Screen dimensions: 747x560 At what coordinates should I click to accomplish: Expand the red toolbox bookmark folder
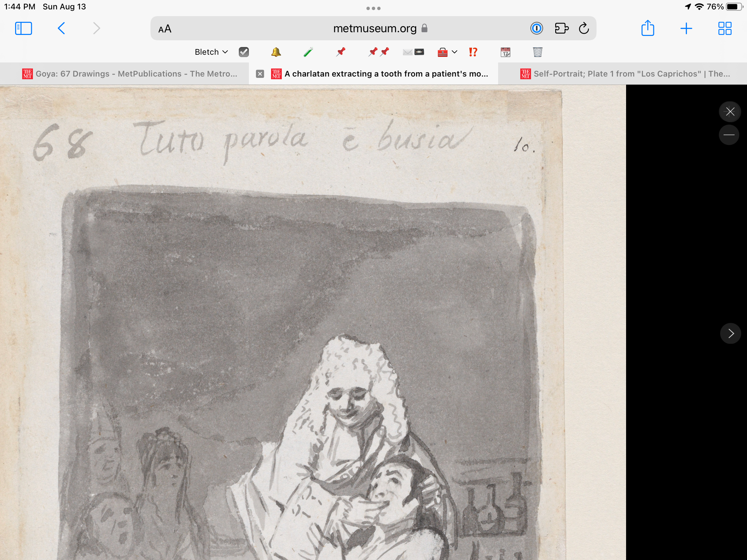tap(447, 52)
